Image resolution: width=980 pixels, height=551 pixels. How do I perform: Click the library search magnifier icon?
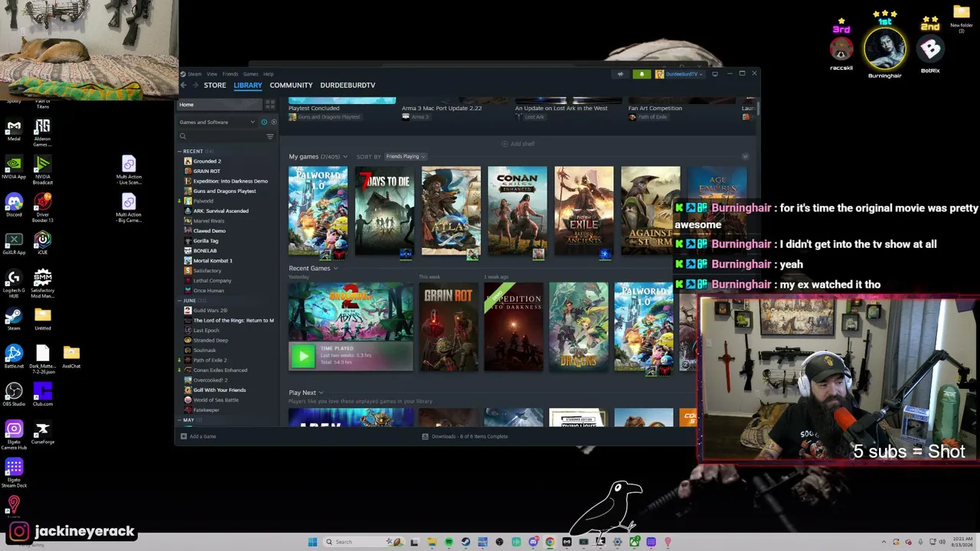[x=183, y=136]
